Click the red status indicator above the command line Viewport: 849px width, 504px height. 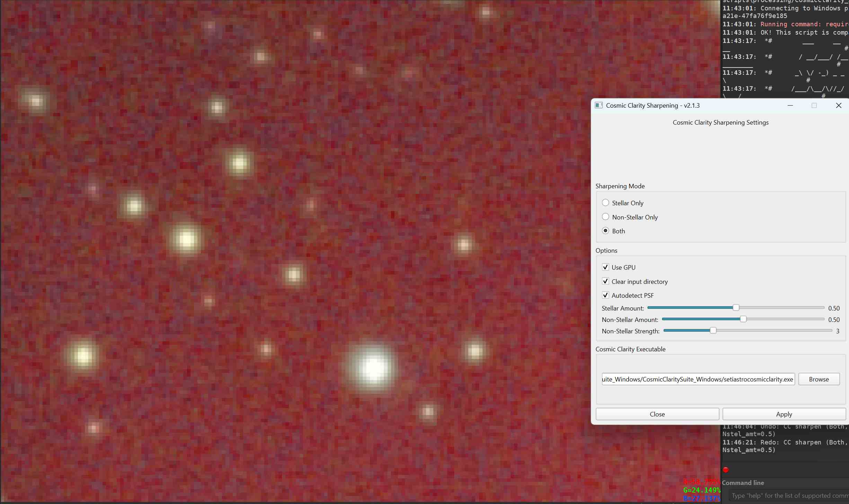[726, 470]
